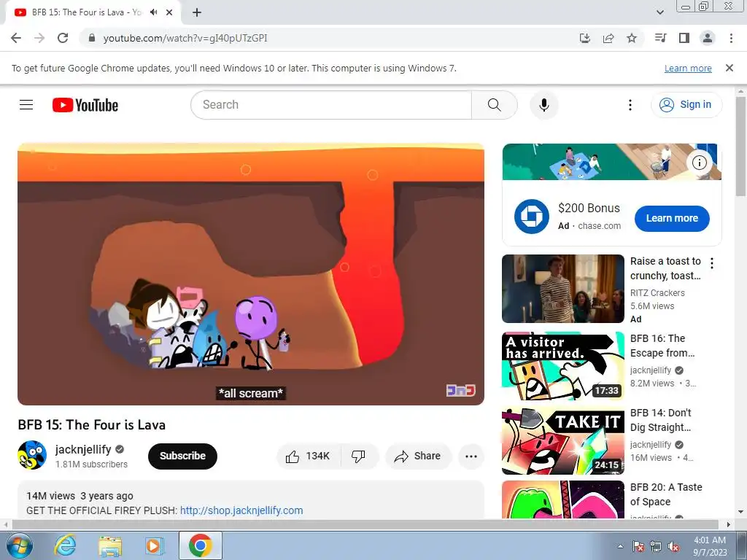
Task: Open Windows Explorer folder on the taskbar
Action: tap(110, 545)
